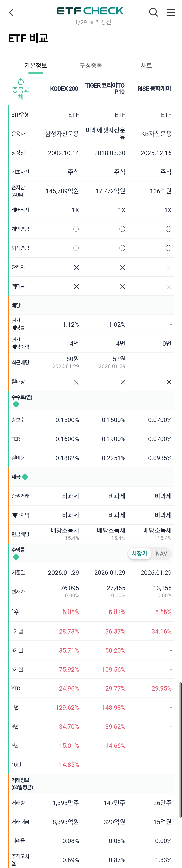Click the RISE 동학개미 현재가 13,255

pos(162,588)
